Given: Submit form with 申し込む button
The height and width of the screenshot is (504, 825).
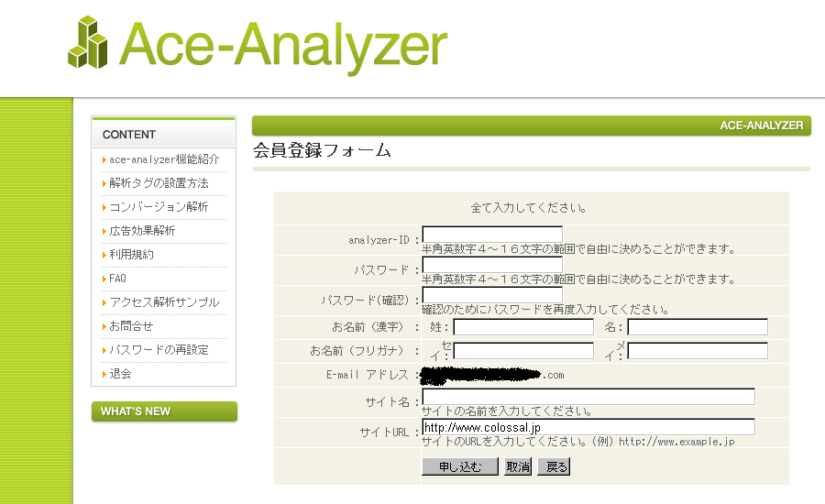Looking at the screenshot, I should [x=460, y=466].
